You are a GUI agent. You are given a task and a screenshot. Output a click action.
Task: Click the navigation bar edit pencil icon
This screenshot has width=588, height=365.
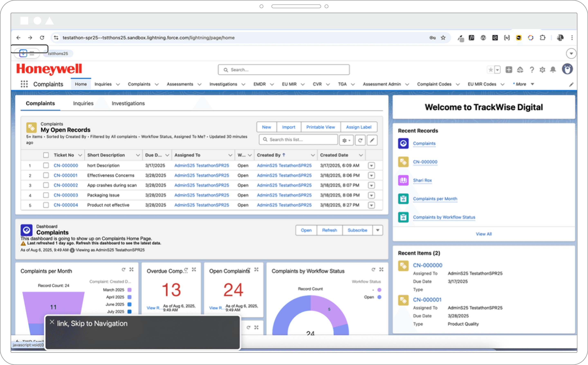(571, 84)
